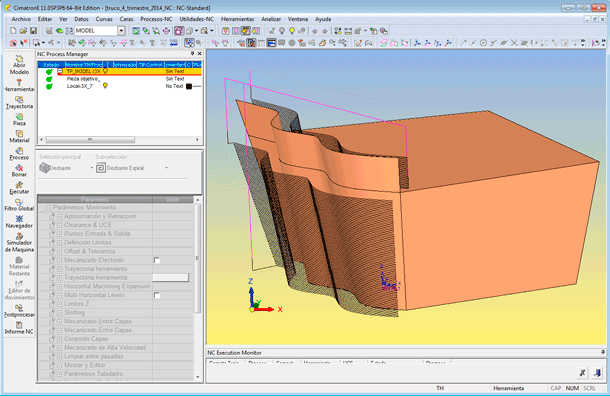Click the Save toolbar icon
610x396 pixels.
(33, 31)
